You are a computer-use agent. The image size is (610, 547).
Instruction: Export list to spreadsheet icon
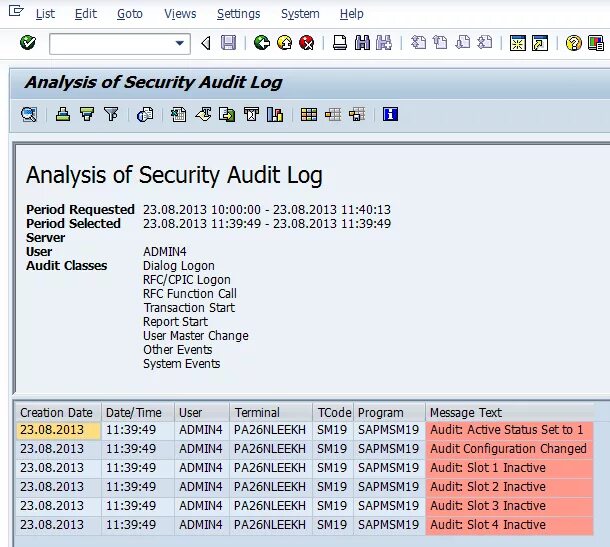point(179,115)
